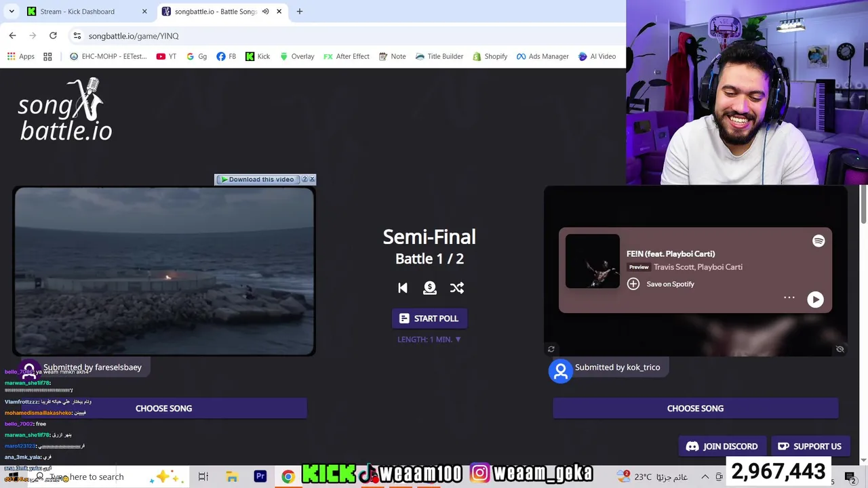The height and width of the screenshot is (488, 868).
Task: View site information icon
Action: click(x=77, y=36)
